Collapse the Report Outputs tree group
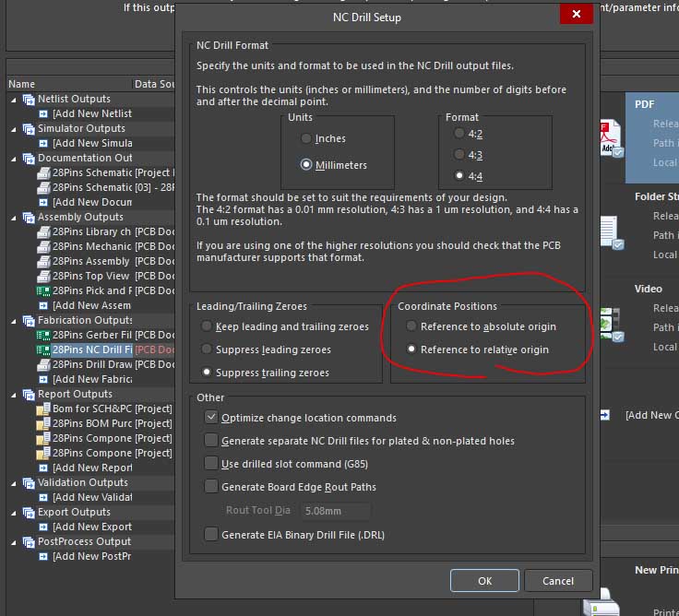This screenshot has width=679, height=616. [14, 394]
